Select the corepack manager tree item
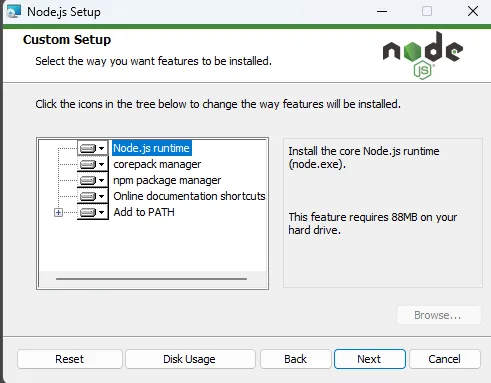The width and height of the screenshot is (491, 383). click(x=157, y=164)
